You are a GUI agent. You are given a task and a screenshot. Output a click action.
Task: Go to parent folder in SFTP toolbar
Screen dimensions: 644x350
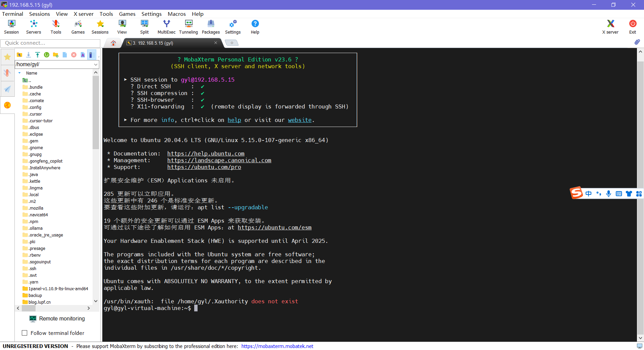19,55
